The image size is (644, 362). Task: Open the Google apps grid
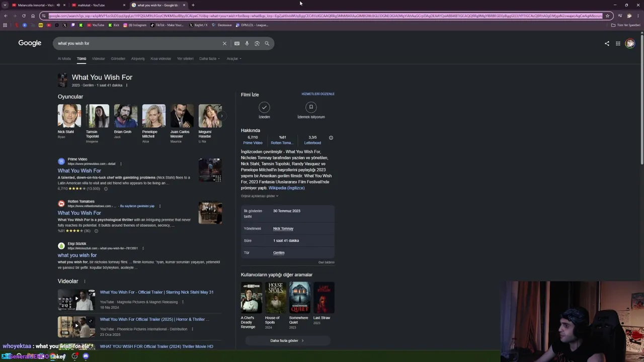[x=618, y=43]
